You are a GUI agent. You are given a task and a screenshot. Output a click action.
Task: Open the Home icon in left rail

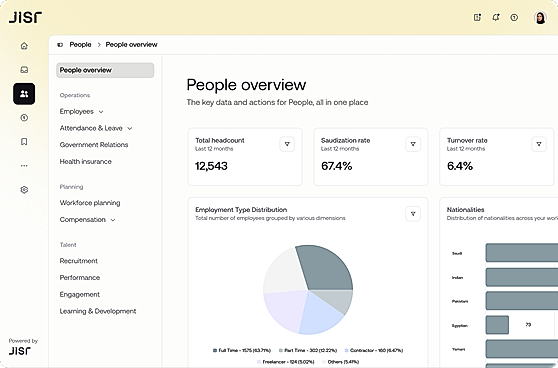(24, 46)
